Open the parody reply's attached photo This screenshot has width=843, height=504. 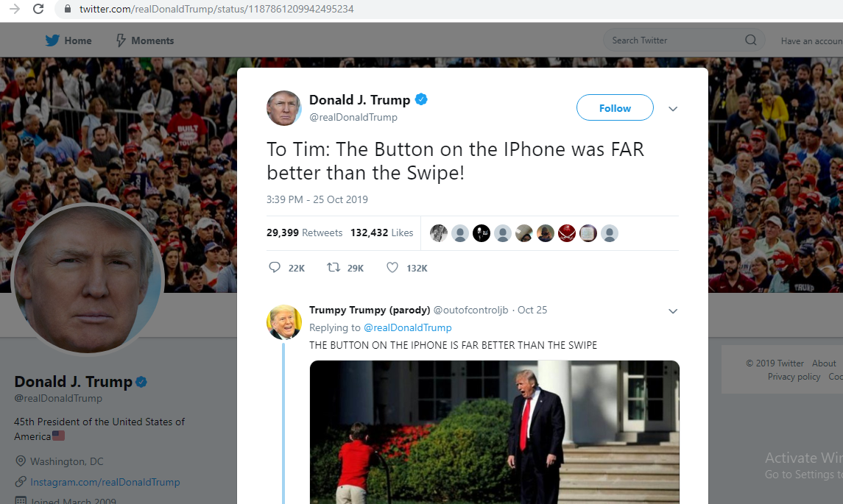click(494, 432)
